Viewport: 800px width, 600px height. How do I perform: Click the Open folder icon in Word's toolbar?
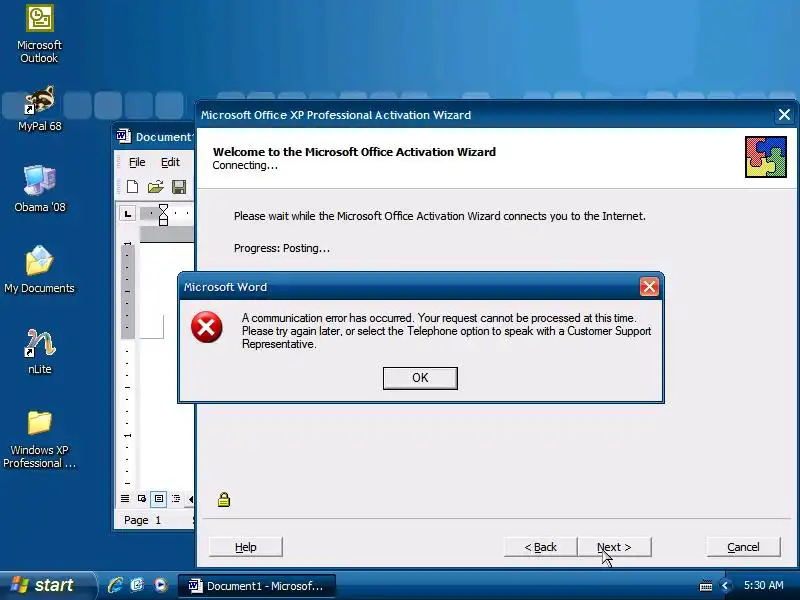(x=155, y=187)
